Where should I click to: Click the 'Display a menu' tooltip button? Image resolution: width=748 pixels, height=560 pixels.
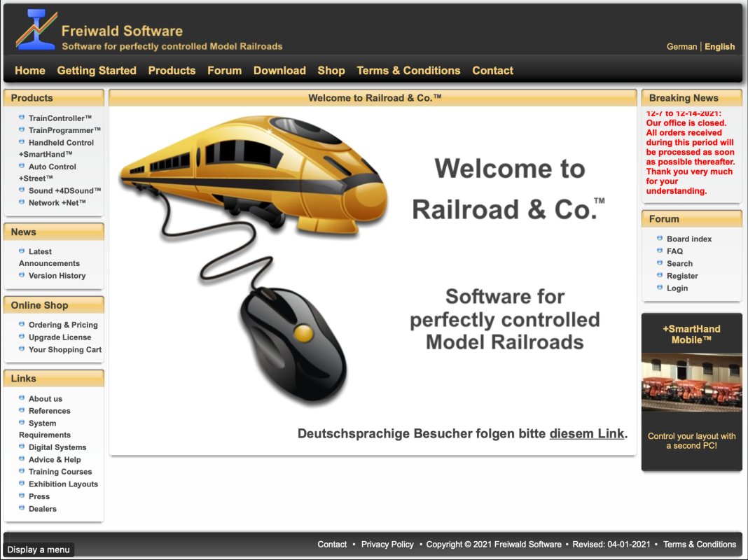click(39, 549)
